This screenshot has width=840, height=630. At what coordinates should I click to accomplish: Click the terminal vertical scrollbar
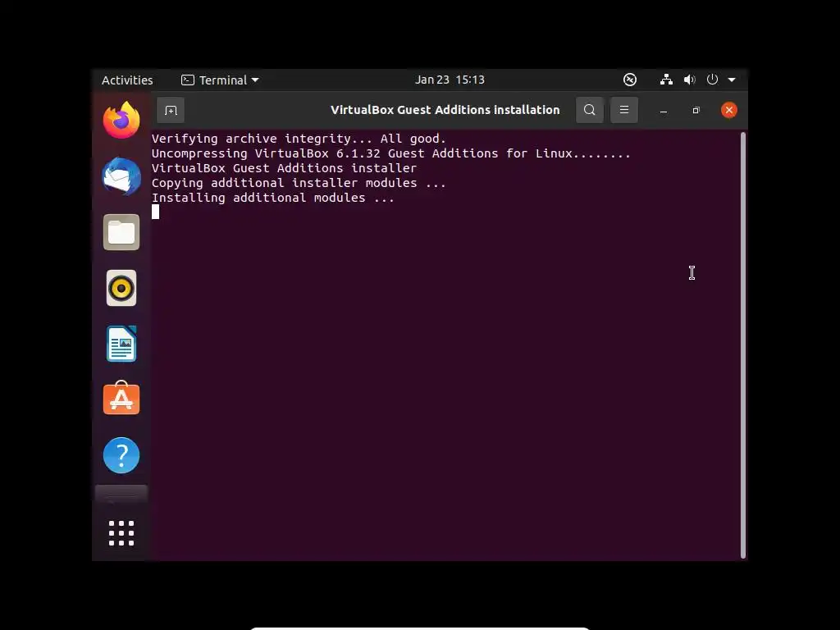tap(743, 345)
